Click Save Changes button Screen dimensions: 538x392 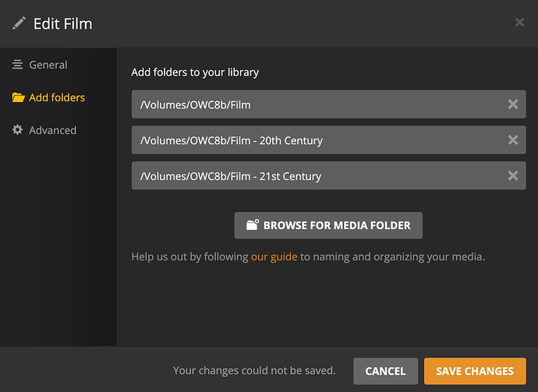pos(474,371)
